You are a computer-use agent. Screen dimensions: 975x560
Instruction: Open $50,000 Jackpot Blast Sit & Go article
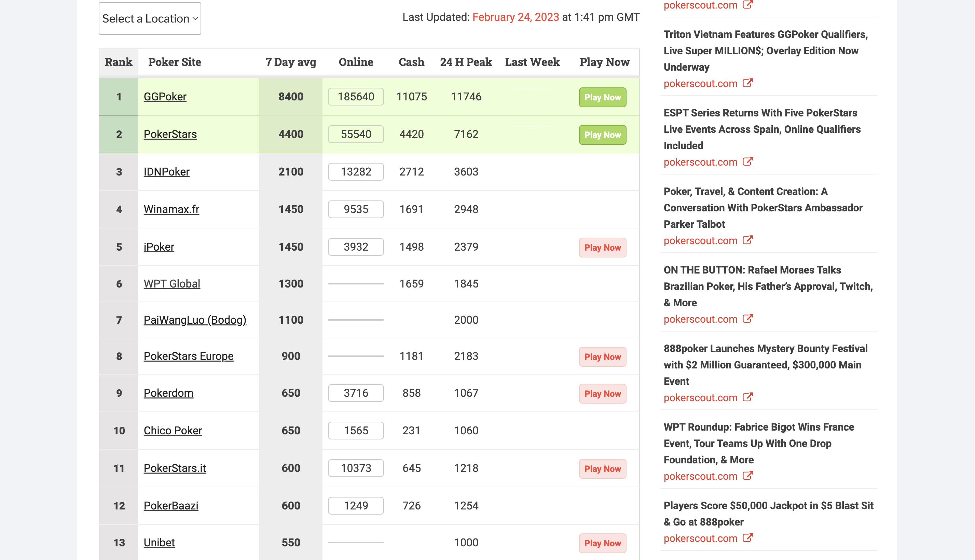point(768,514)
